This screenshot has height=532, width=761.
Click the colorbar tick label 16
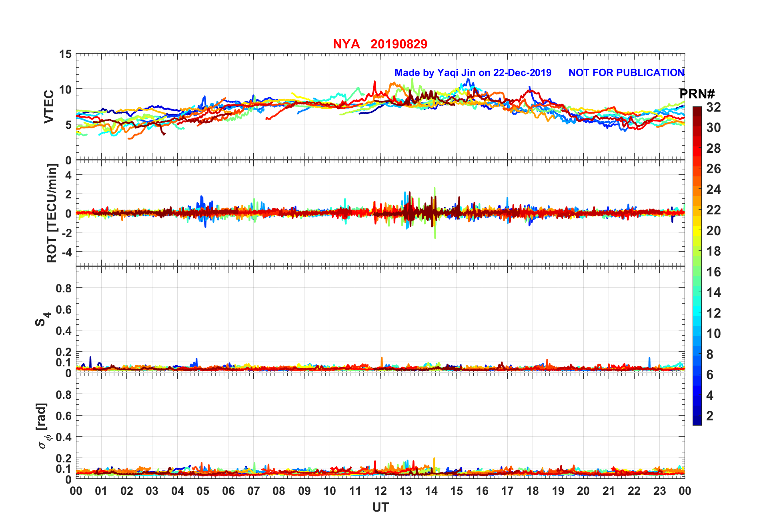point(713,272)
